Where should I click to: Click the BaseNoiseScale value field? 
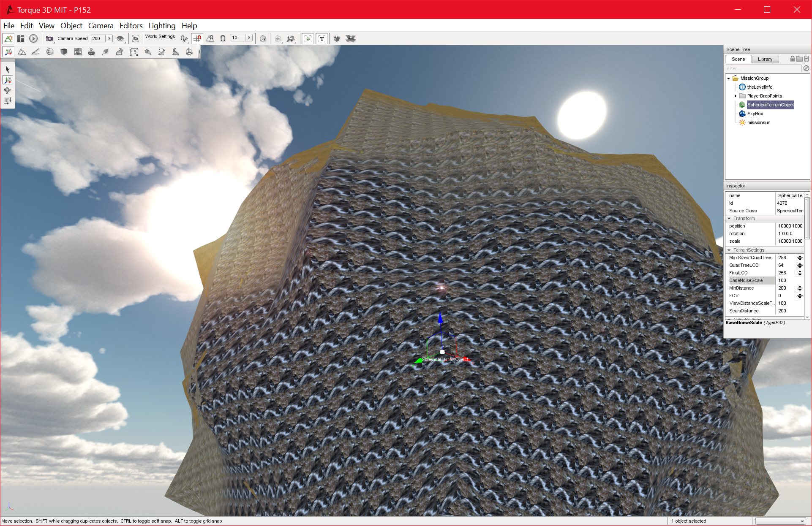click(x=790, y=281)
